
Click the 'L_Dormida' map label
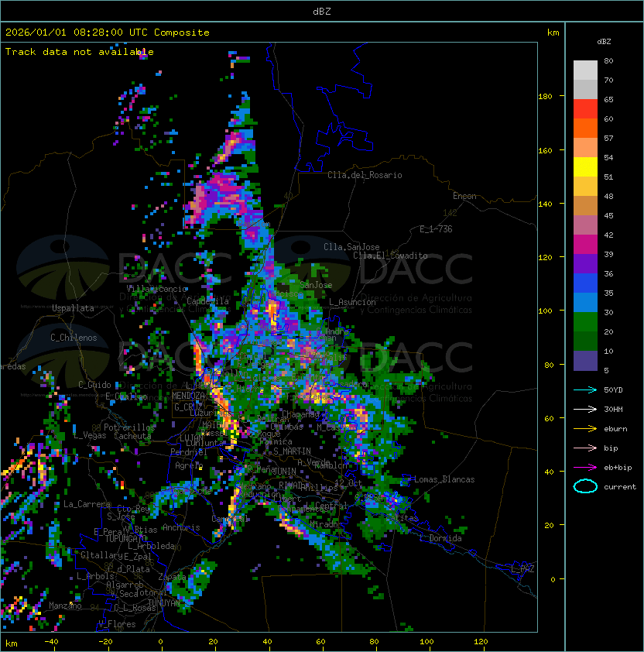click(440, 538)
